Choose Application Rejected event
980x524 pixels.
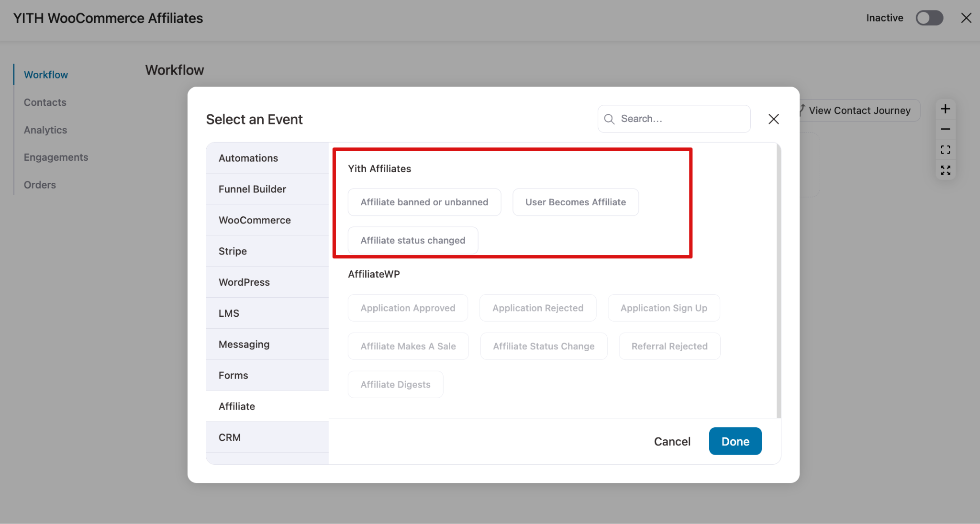click(538, 308)
